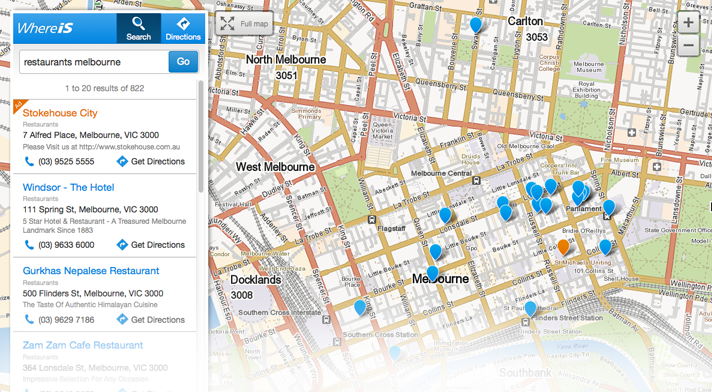Click the blue pin near Carlton

(475, 25)
